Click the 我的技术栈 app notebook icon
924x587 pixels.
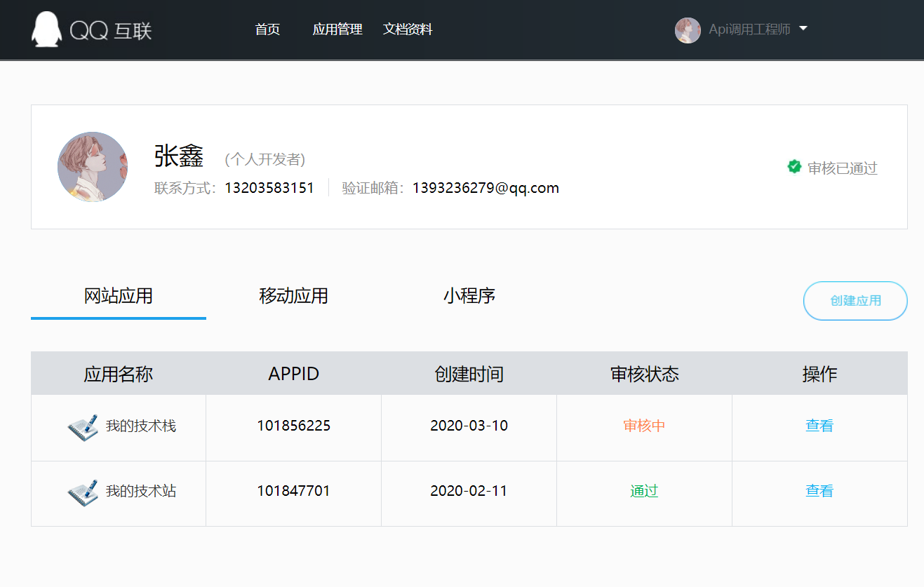pos(83,426)
